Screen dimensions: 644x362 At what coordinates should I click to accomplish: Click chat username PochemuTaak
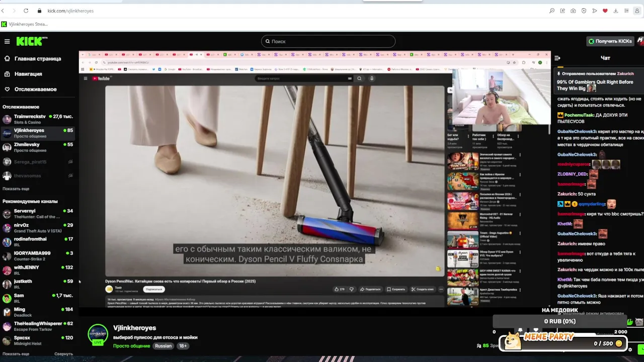point(579,115)
